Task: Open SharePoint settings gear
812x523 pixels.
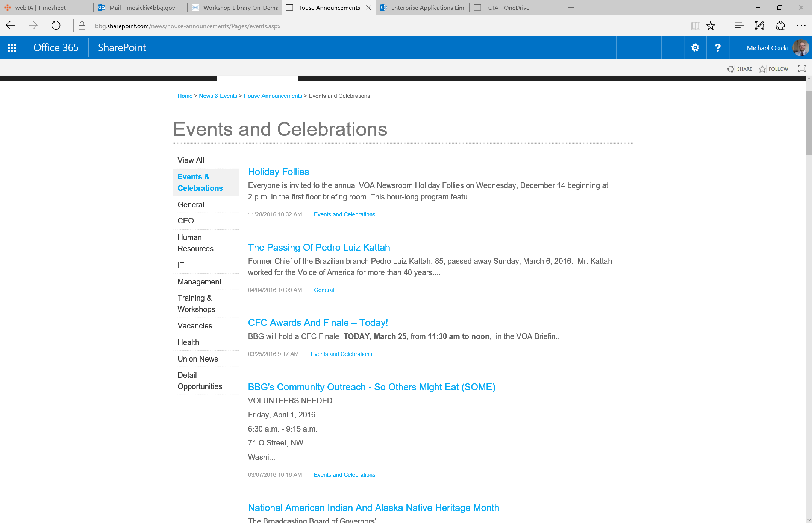Action: point(695,47)
